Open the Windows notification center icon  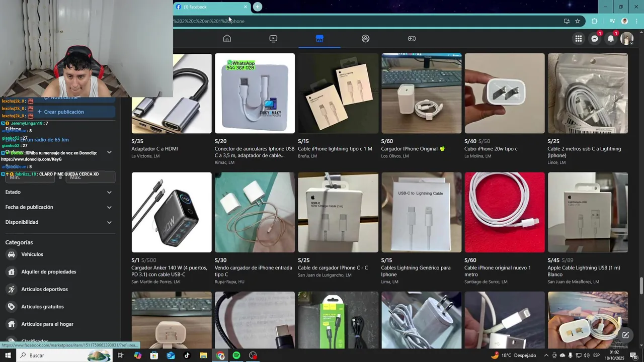[x=633, y=355]
